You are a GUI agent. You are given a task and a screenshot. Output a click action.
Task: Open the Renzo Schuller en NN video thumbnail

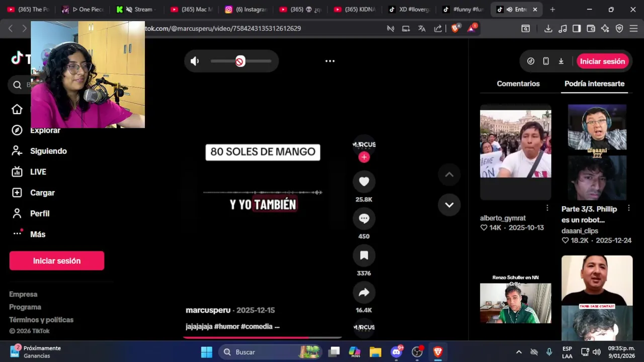coord(515,299)
